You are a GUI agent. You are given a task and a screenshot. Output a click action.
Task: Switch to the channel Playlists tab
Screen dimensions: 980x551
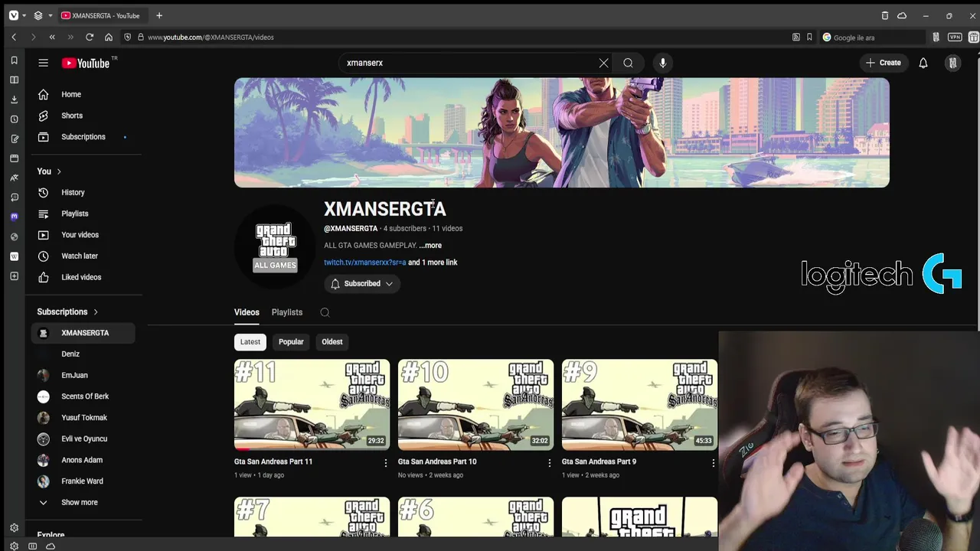[287, 312]
